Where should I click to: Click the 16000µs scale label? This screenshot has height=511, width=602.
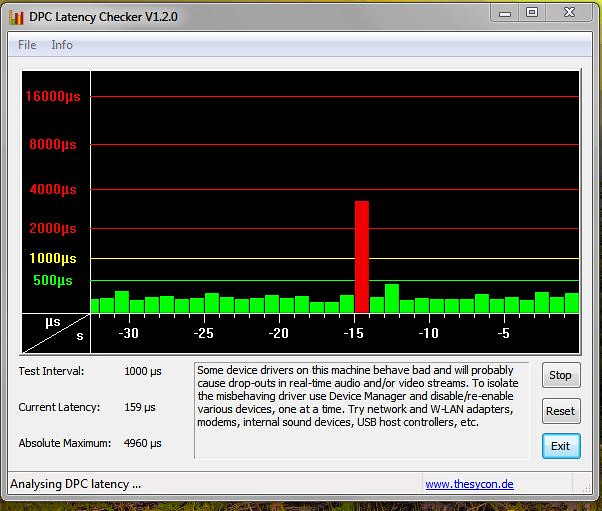tap(52, 97)
